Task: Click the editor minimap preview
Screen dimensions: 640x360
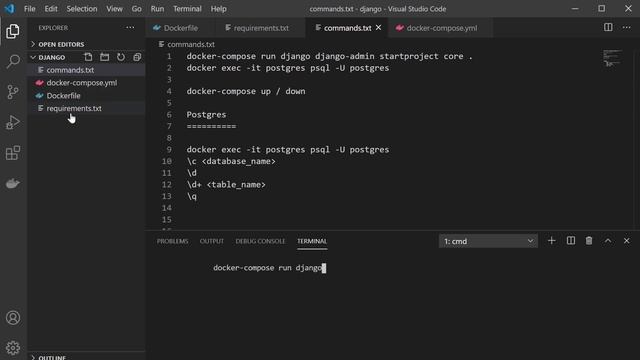Action: [613, 58]
